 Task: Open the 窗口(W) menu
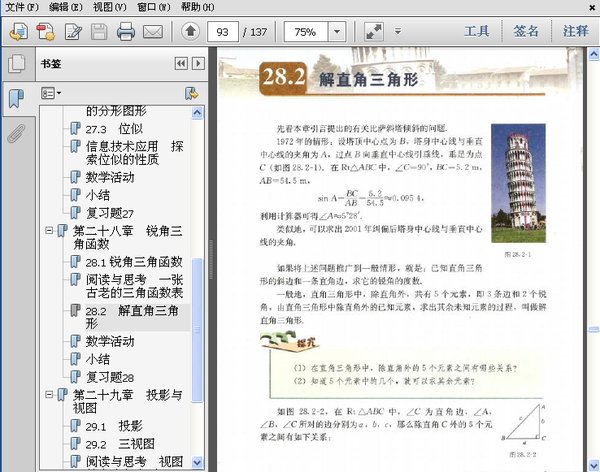[153, 7]
